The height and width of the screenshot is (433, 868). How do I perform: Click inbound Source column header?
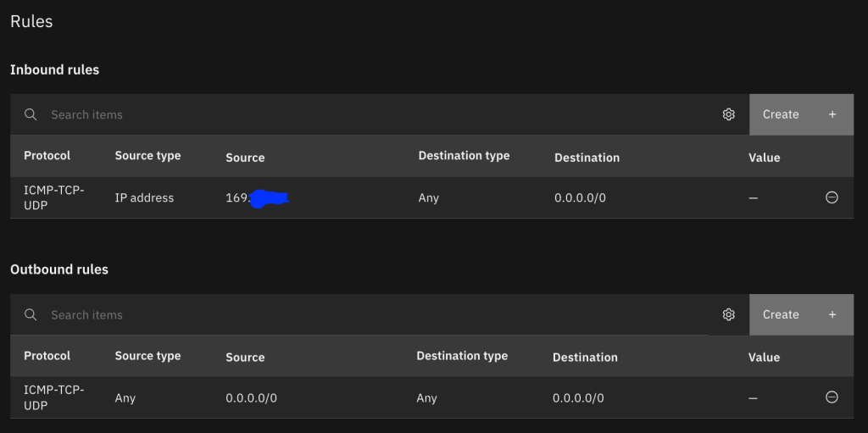point(245,158)
